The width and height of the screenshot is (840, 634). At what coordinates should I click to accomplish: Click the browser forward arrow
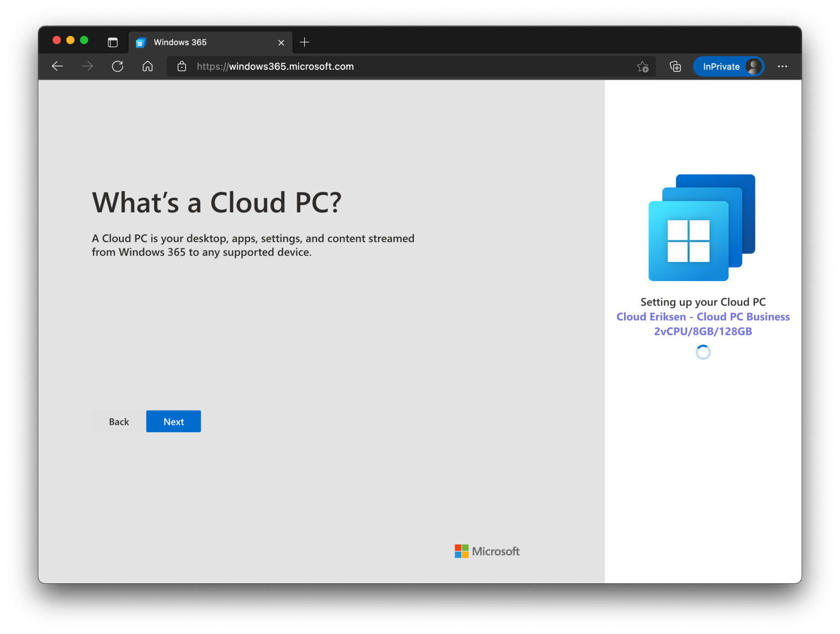[88, 66]
